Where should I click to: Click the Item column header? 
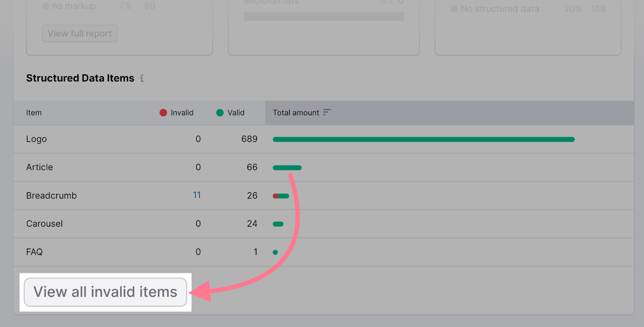click(34, 113)
